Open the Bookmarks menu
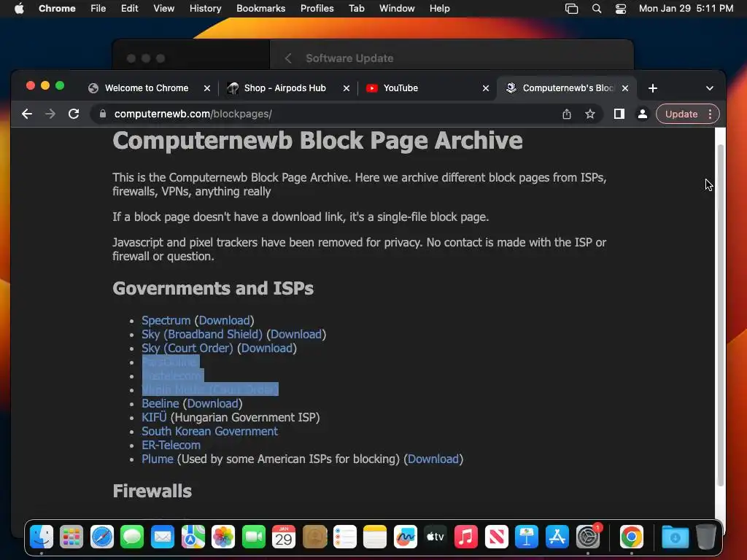This screenshot has height=560, width=747. (260, 9)
